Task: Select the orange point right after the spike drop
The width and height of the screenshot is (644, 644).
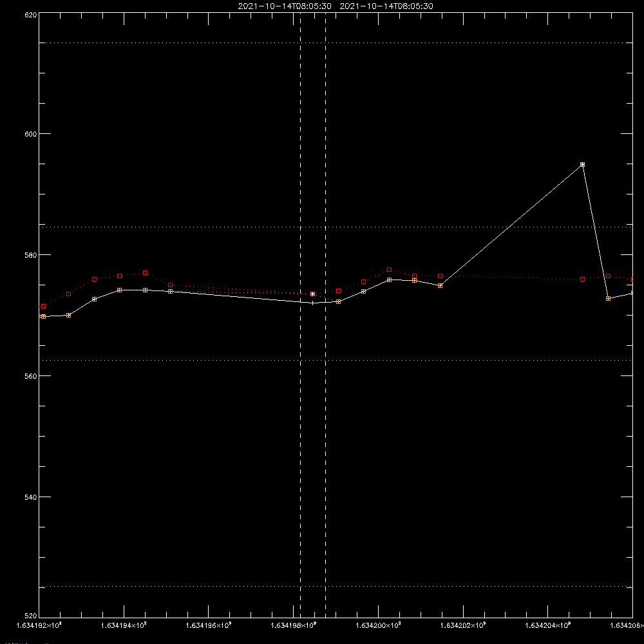Action: click(x=609, y=299)
